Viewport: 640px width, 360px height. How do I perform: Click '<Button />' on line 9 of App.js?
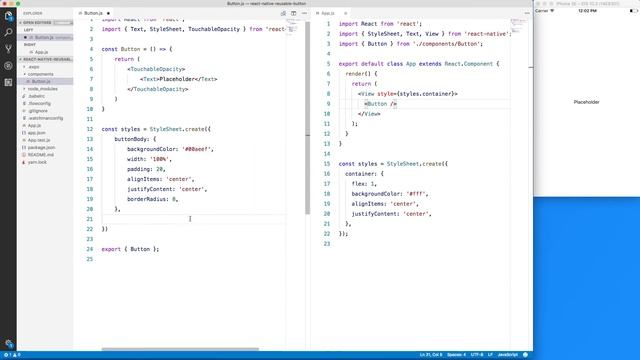pos(380,104)
